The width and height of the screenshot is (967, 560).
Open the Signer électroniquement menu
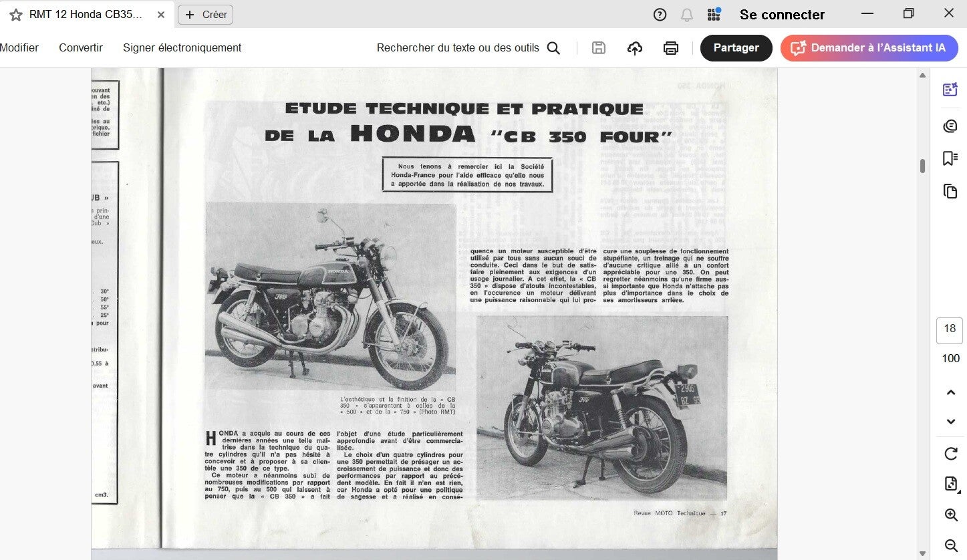click(x=182, y=48)
